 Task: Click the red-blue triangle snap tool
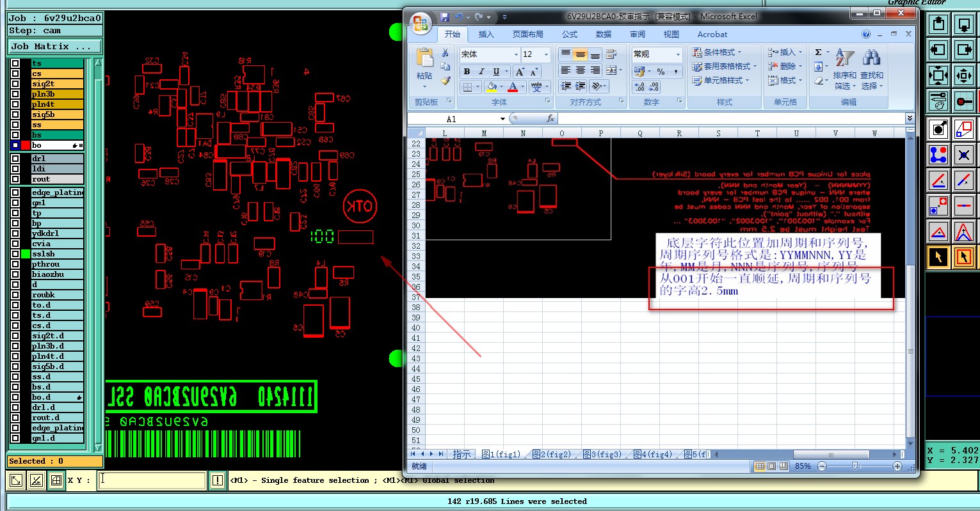click(x=938, y=232)
